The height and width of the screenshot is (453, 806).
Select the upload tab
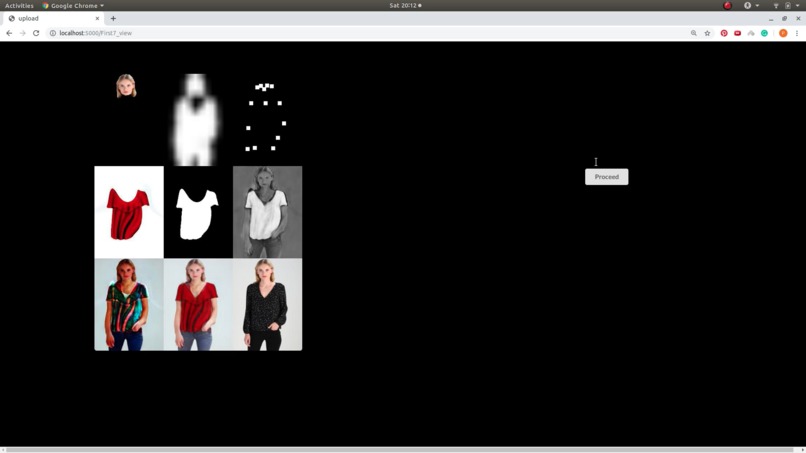pyautogui.click(x=53, y=19)
